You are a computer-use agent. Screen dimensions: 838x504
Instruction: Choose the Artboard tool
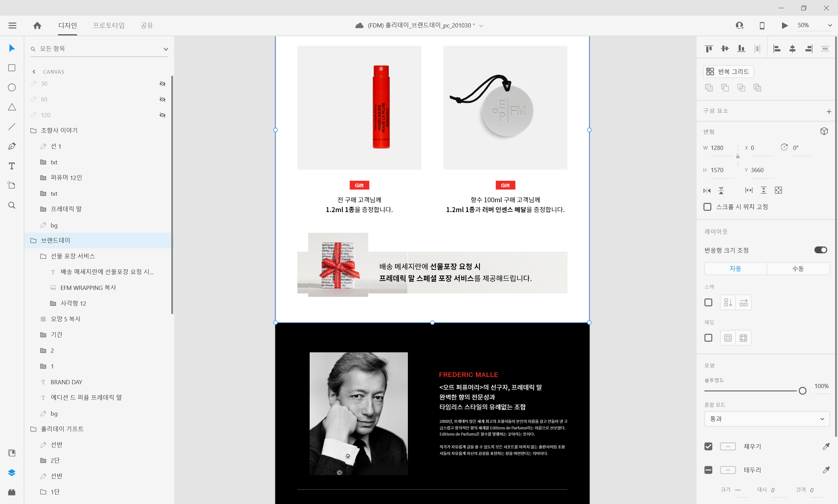[12, 185]
